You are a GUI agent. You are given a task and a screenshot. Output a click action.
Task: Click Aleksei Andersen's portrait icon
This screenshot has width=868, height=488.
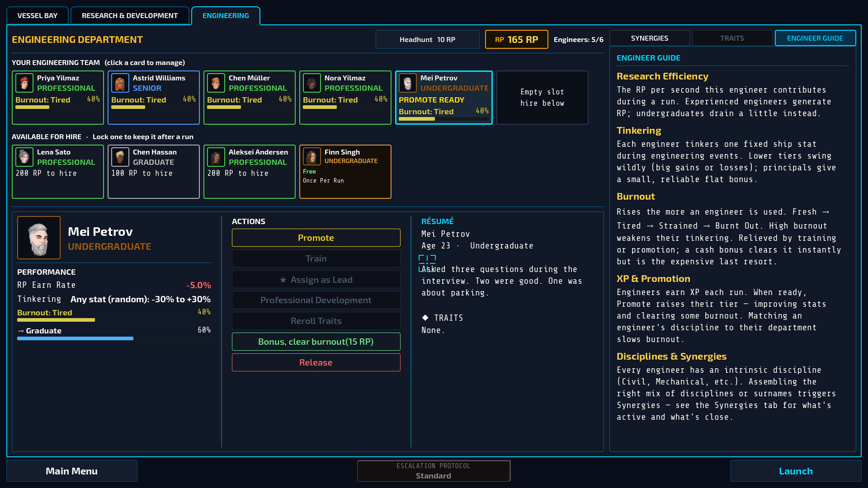click(216, 157)
